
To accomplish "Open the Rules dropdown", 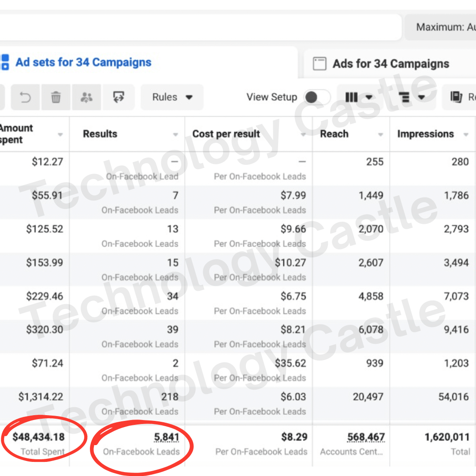I will tap(172, 97).
